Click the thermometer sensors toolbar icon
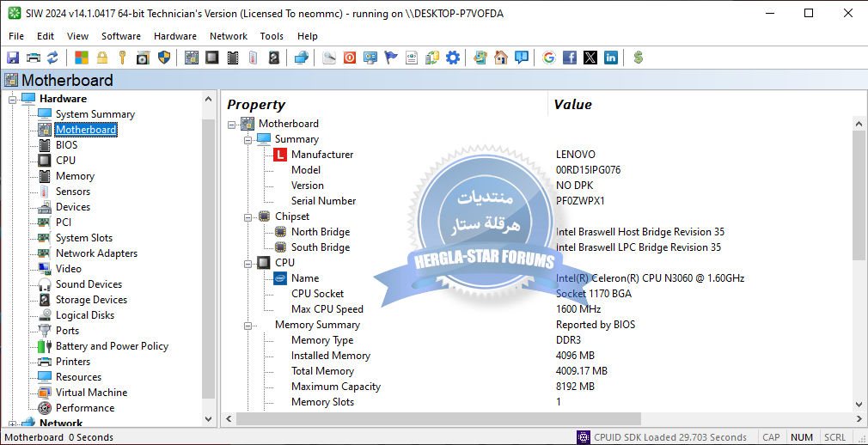Screen dimensions: 868x445 [x=253, y=58]
